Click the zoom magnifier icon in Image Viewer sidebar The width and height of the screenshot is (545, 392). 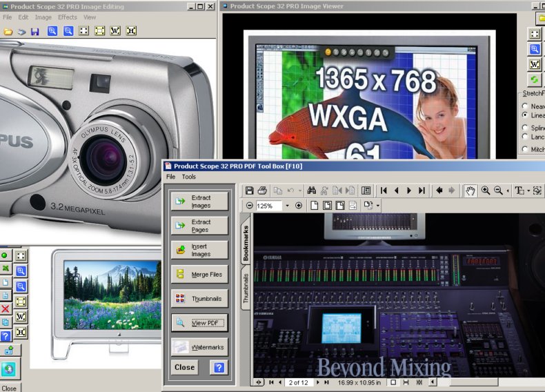[x=535, y=49]
